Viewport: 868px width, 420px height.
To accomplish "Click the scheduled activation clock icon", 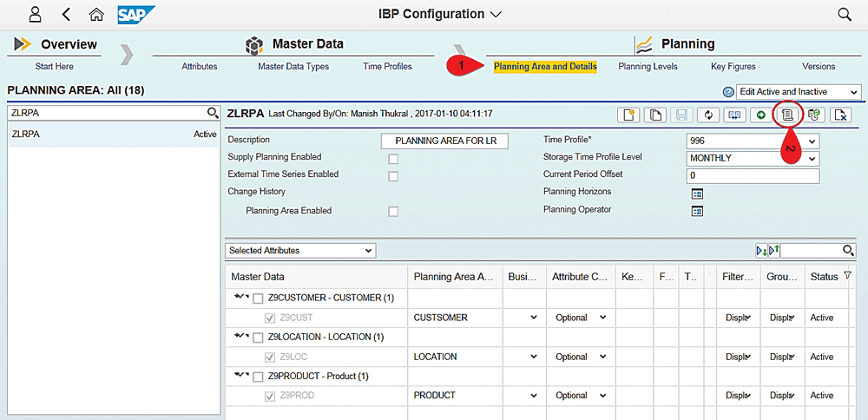I will point(814,115).
